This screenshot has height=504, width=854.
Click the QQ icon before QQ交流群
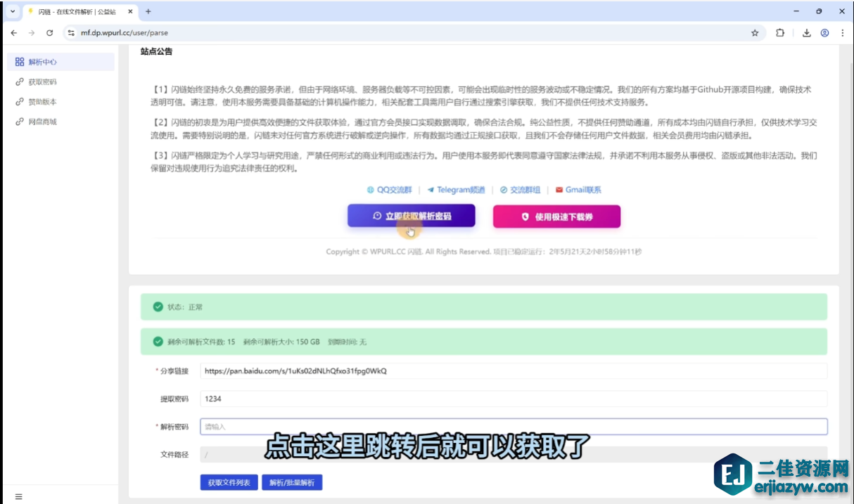tap(371, 189)
